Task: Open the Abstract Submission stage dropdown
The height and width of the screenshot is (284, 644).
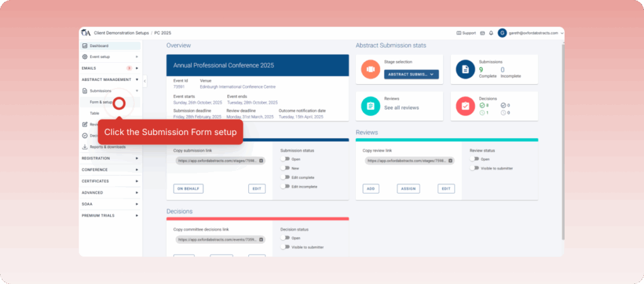Action: (411, 74)
